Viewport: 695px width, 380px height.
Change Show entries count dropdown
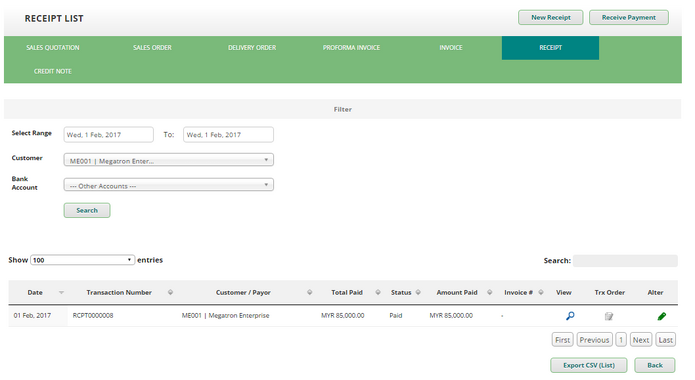pyautogui.click(x=82, y=260)
